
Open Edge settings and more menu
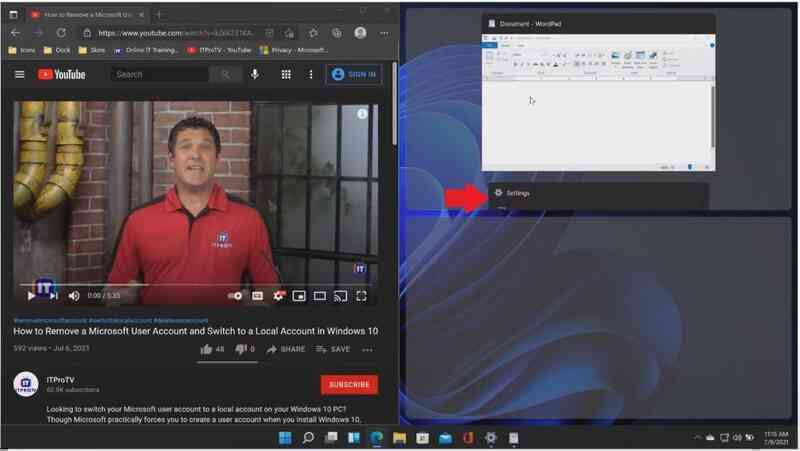[384, 33]
